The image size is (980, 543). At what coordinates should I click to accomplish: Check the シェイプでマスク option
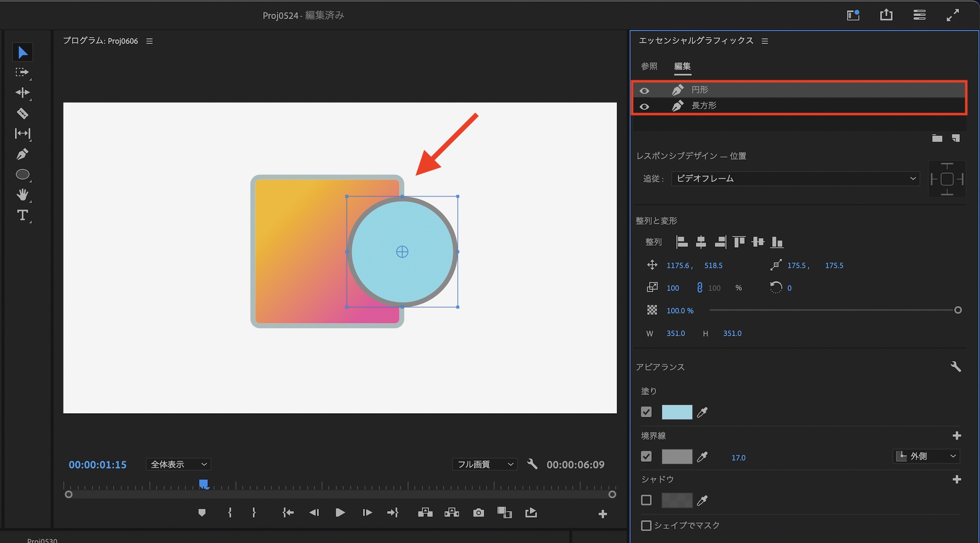[646, 525]
